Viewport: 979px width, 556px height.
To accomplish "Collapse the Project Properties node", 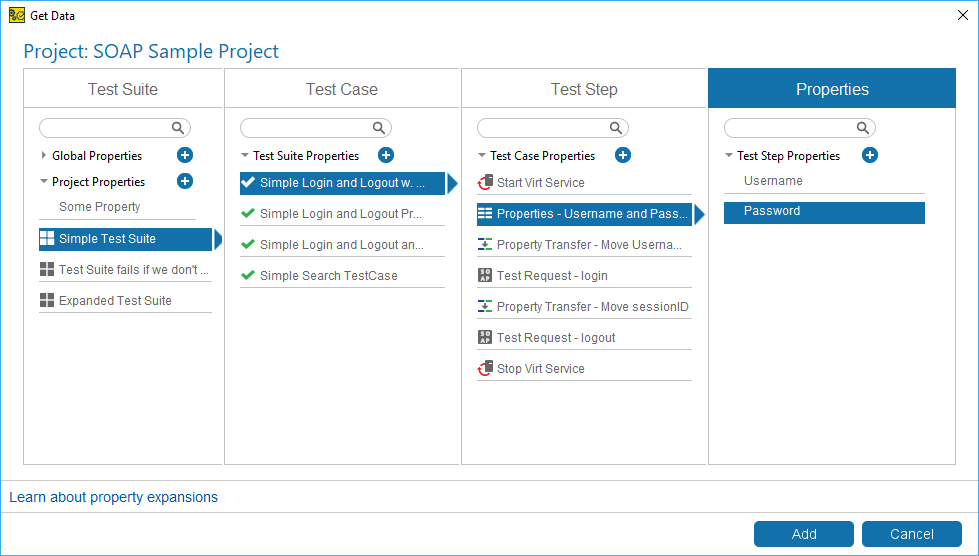I will pyautogui.click(x=44, y=182).
